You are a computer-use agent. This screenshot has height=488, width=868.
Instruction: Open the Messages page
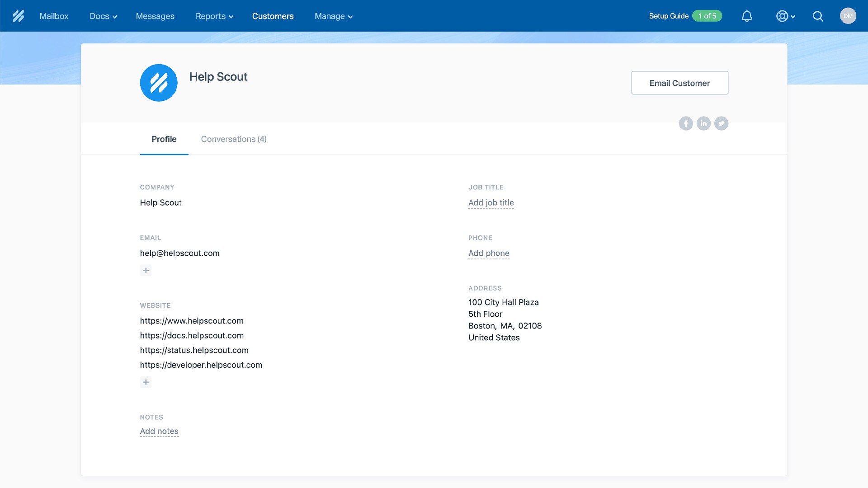click(155, 16)
